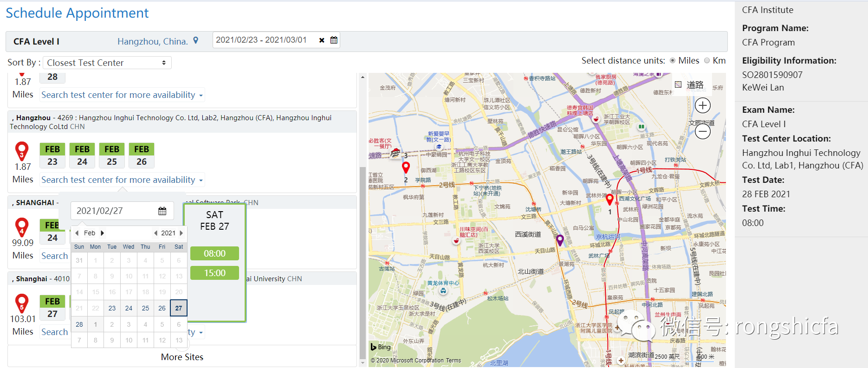Image resolution: width=868 pixels, height=368 pixels.
Task: Pick day 25 in the calendar
Action: (x=145, y=308)
